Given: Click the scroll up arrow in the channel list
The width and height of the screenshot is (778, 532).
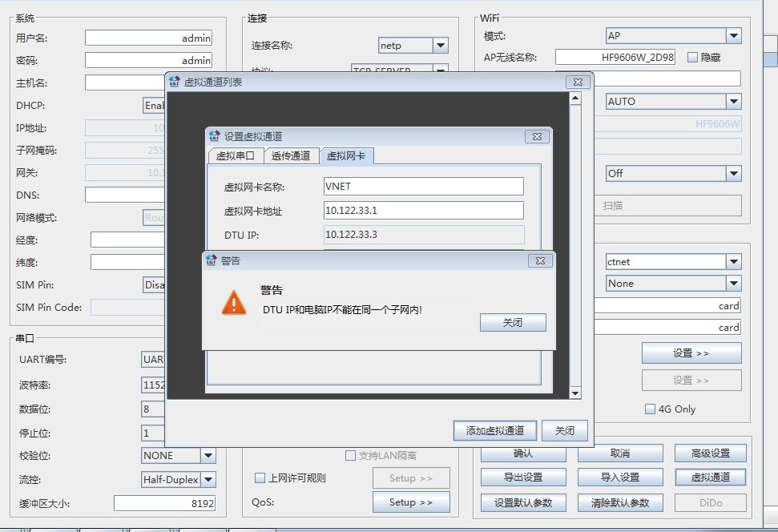Looking at the screenshot, I should pyautogui.click(x=575, y=98).
